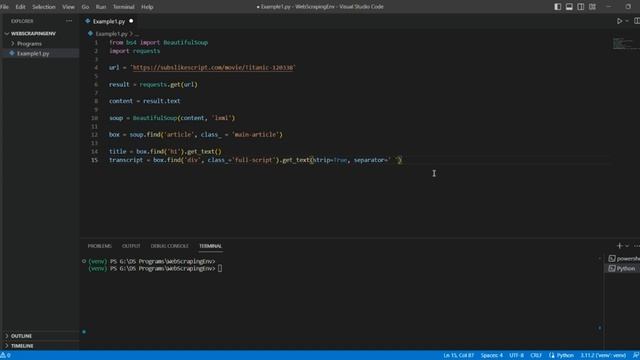Click the terminal icon beside powershell
This screenshot has width=640, height=360.
(x=612, y=259)
